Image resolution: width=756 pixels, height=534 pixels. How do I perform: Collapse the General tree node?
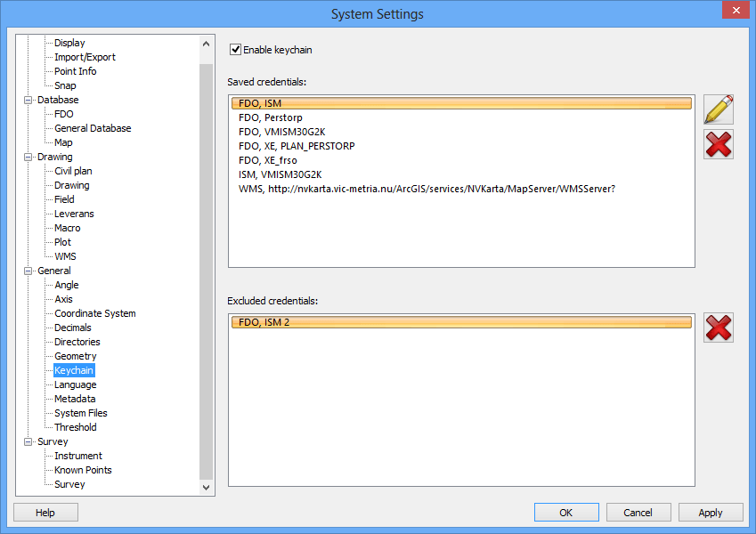point(28,271)
